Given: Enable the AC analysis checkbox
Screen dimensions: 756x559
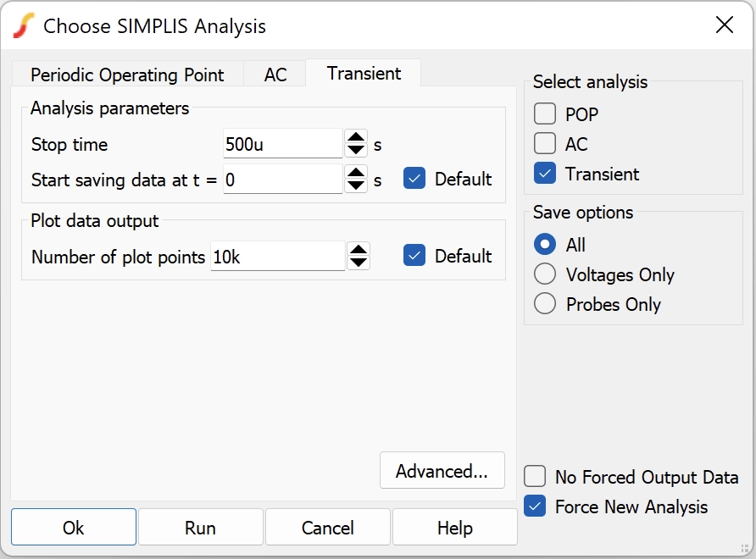Looking at the screenshot, I should pyautogui.click(x=545, y=144).
